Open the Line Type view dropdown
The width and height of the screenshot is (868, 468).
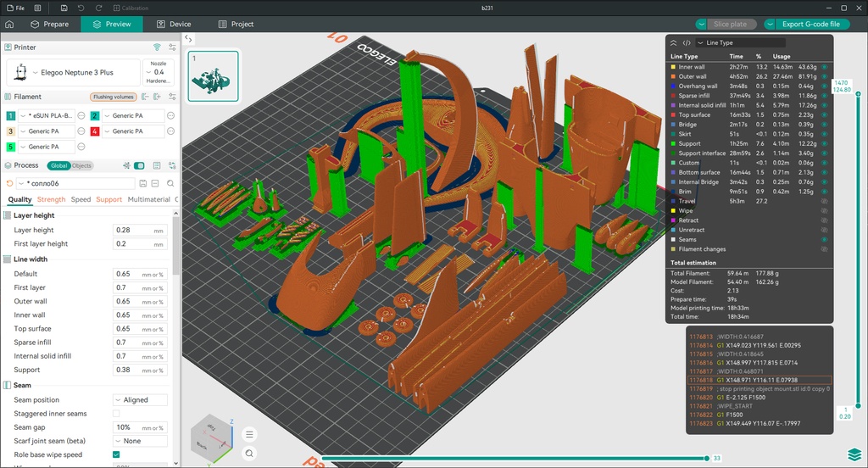tap(740, 42)
